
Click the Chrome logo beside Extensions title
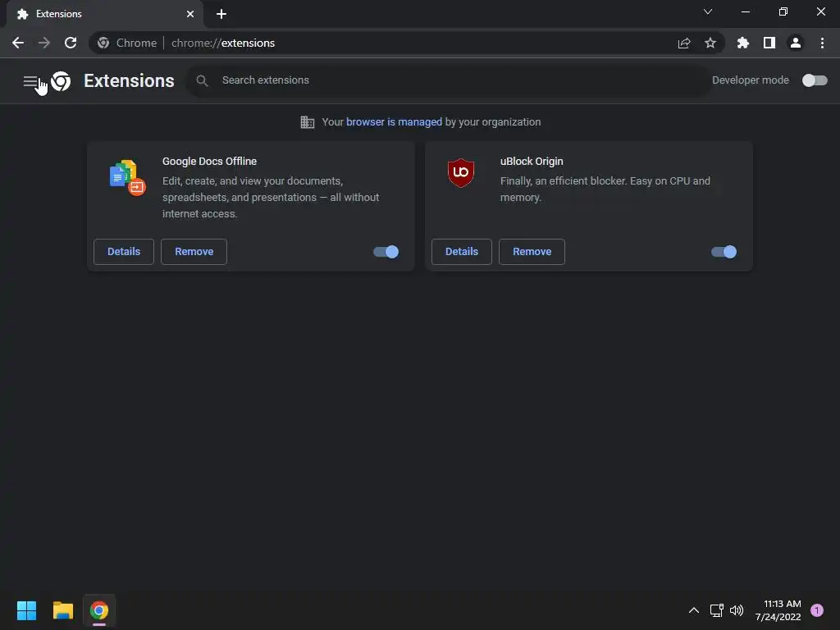61,81
